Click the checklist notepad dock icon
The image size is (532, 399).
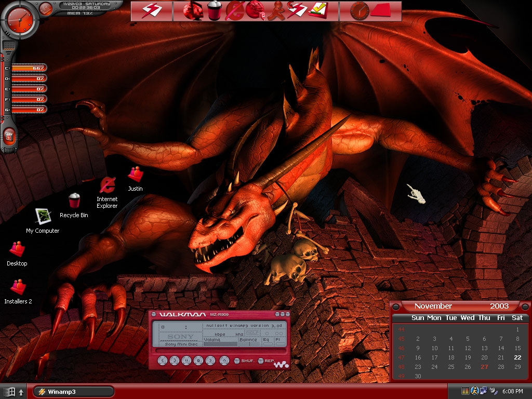pos(318,11)
